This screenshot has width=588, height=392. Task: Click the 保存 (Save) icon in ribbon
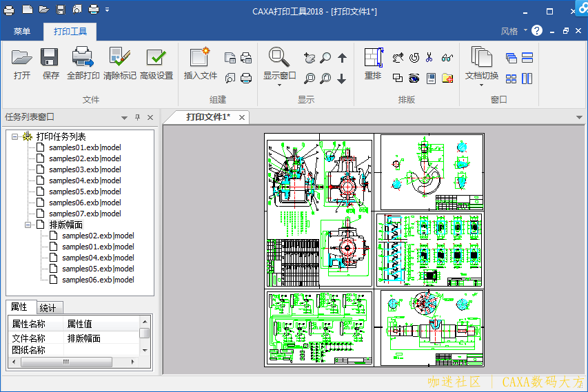click(50, 59)
